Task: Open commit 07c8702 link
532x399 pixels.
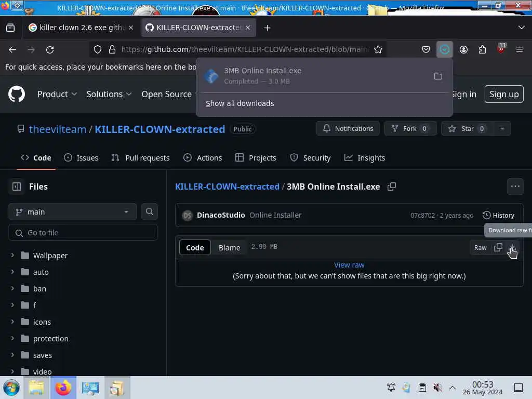Action: [422, 216]
